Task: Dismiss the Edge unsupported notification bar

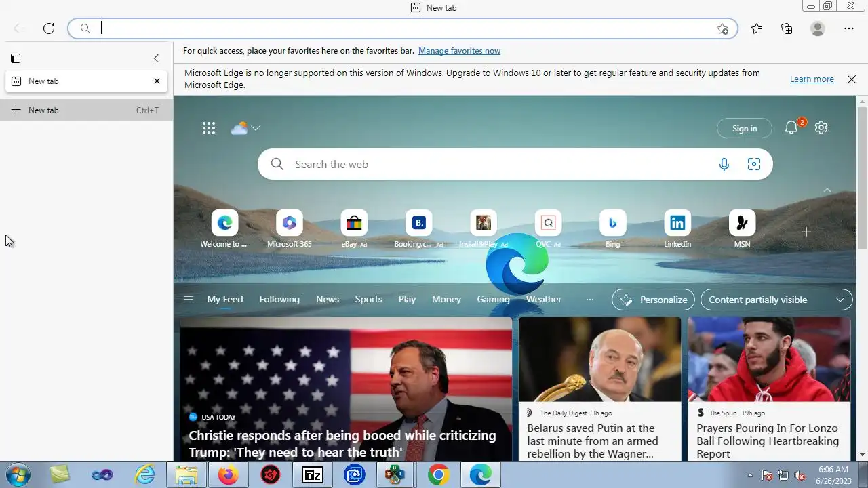Action: 852,79
